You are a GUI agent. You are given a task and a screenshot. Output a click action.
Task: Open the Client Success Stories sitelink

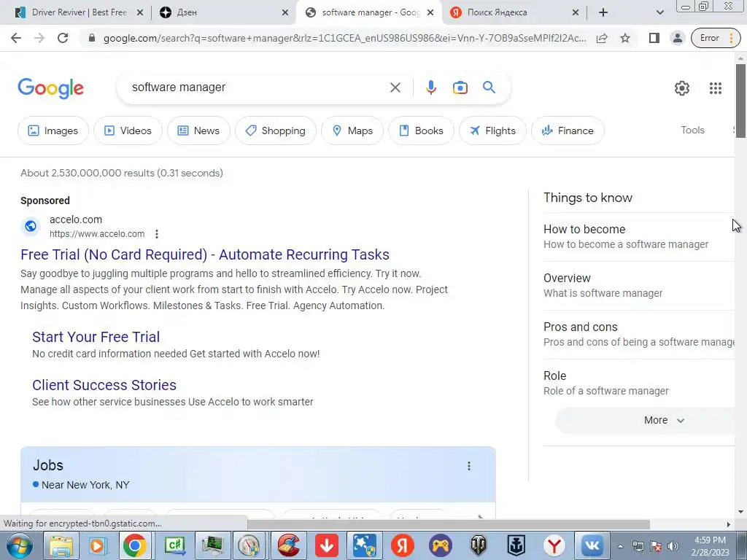click(104, 385)
